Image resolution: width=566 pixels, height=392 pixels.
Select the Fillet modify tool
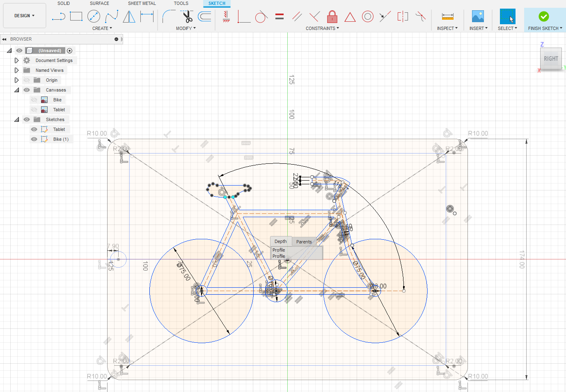(169, 17)
